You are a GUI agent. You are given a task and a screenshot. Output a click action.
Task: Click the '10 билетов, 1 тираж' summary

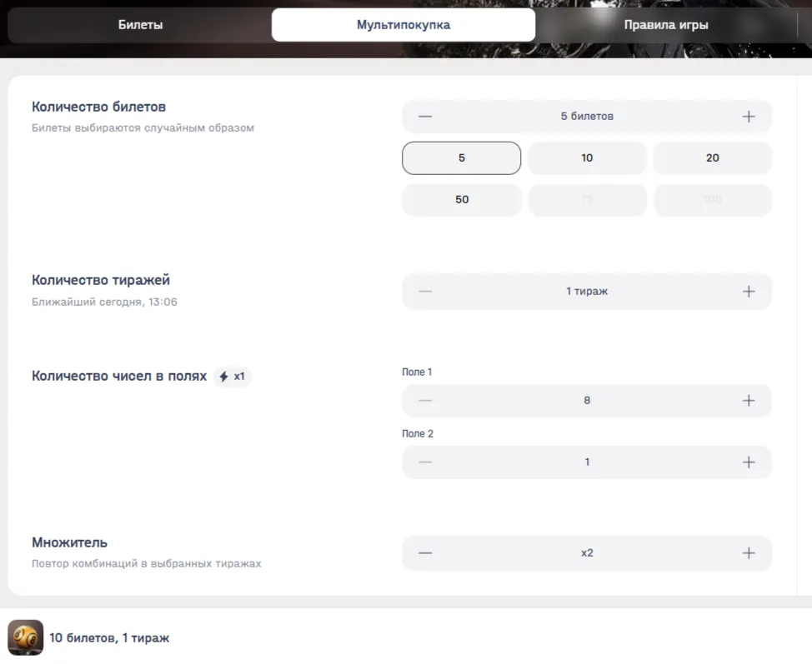(109, 638)
